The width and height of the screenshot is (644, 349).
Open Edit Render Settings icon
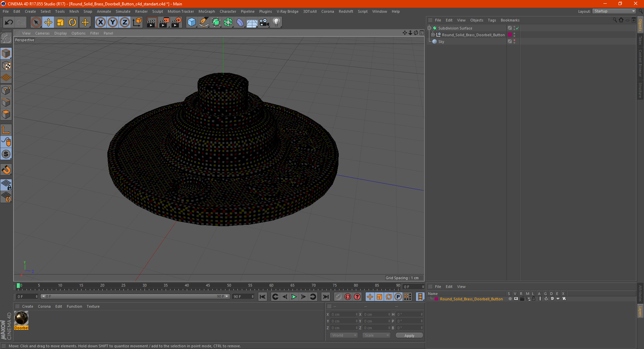coord(176,22)
